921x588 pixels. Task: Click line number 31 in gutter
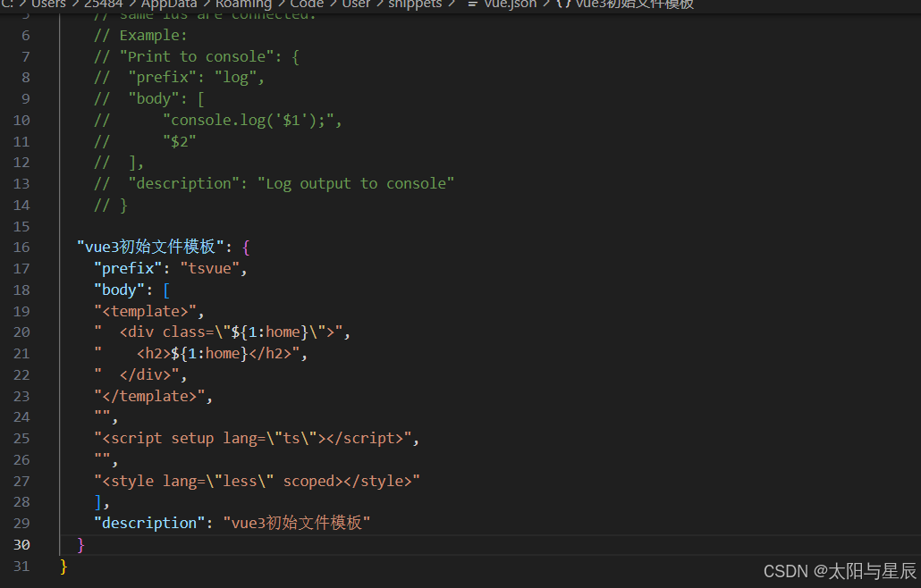click(x=21, y=567)
